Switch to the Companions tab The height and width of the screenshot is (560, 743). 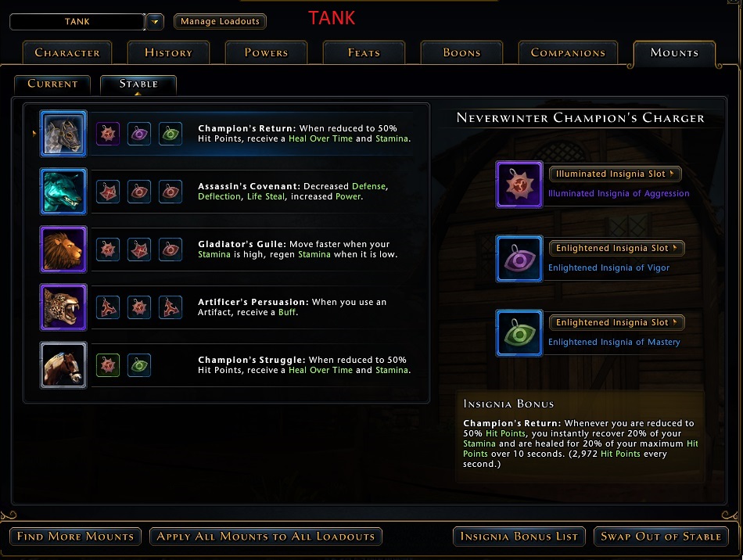568,52
